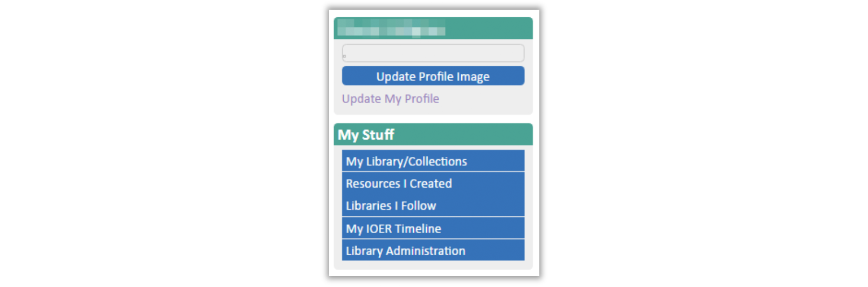The width and height of the screenshot is (868, 287).
Task: Edit profile via Update My Profile
Action: tap(390, 99)
